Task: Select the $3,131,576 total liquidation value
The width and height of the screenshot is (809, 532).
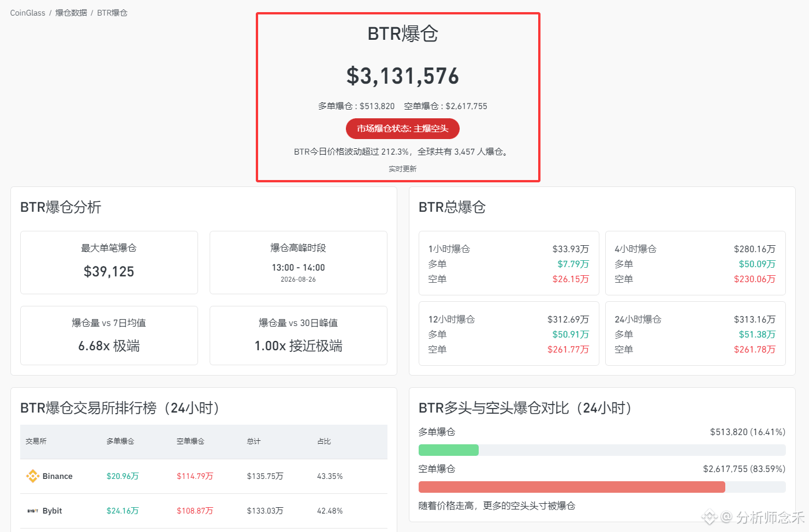Action: [402, 76]
